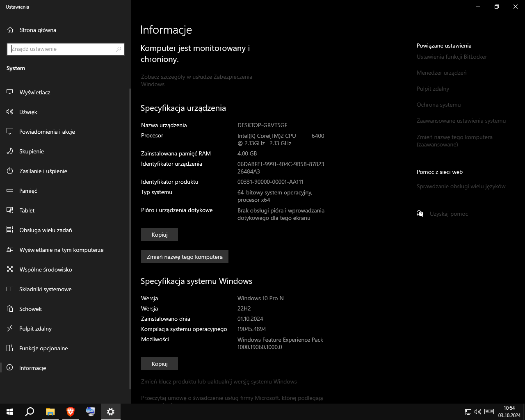Open Powiadomienia i akcje icon
The height and width of the screenshot is (420, 525).
click(x=10, y=132)
